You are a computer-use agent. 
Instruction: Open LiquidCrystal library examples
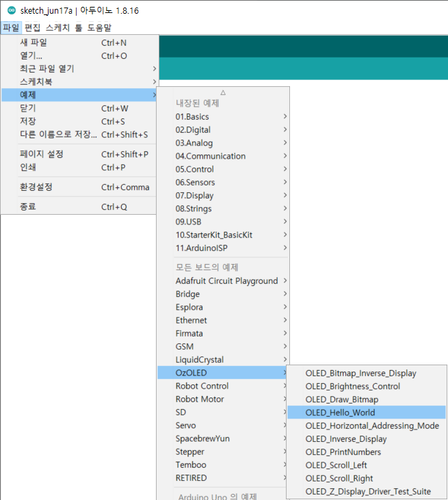click(x=223, y=359)
